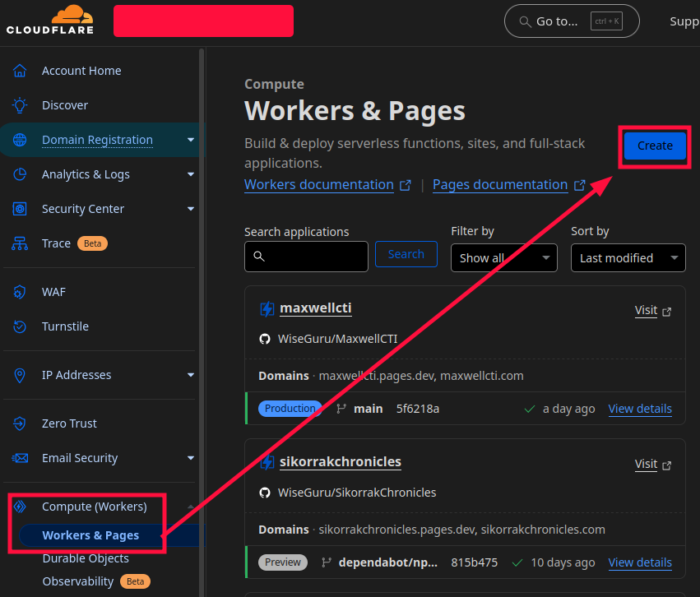Viewport: 700px width, 597px height.
Task: Open the Last modified sort dropdown
Action: click(x=628, y=257)
